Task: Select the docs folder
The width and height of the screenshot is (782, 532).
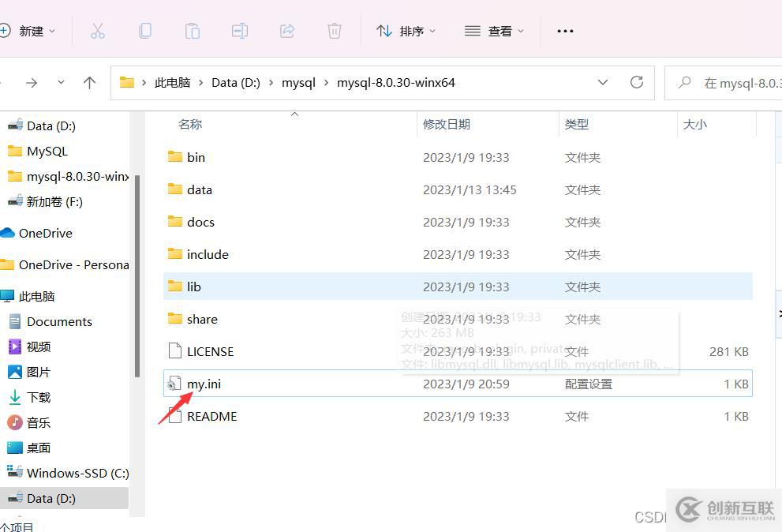Action: [x=458, y=222]
